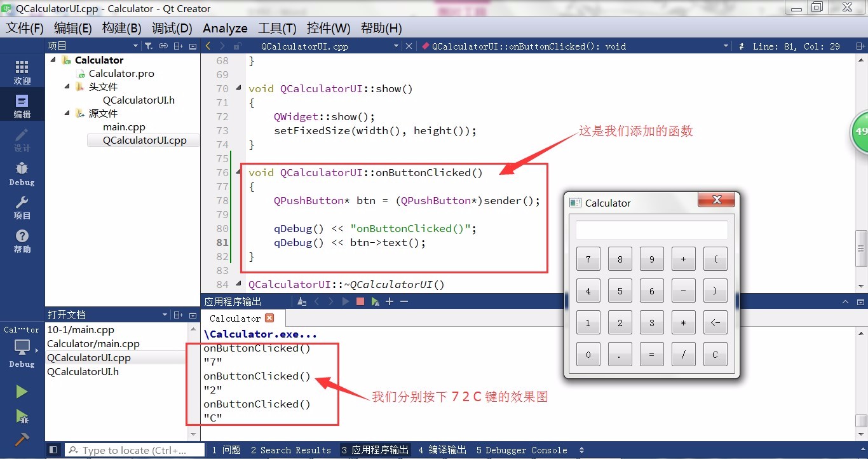
Task: Click the C clear button in Calculator
Action: click(715, 354)
